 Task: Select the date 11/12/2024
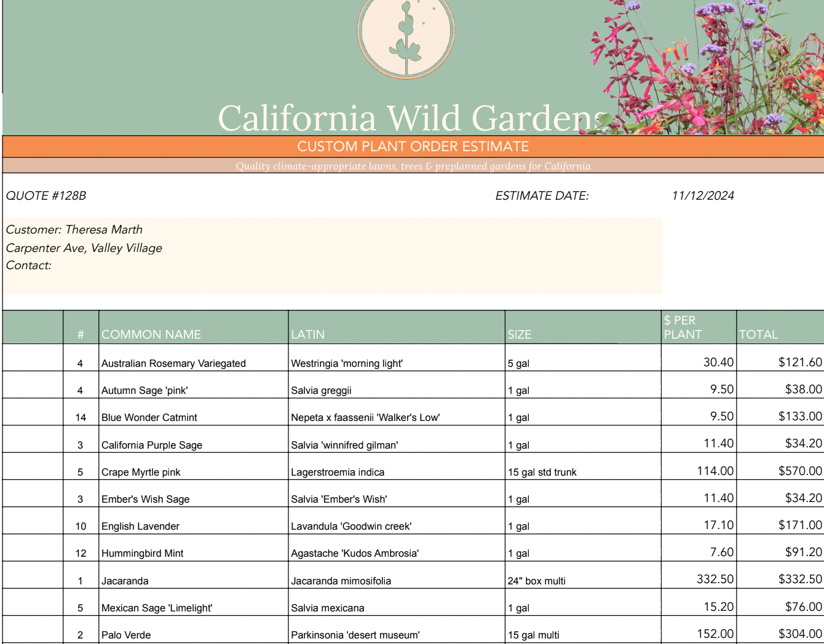click(703, 195)
